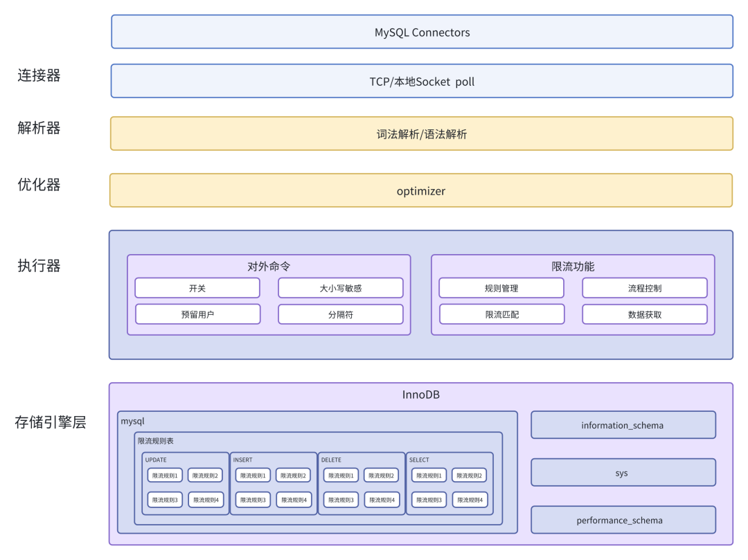Select 限流规则4 under DELETE

coord(382,500)
